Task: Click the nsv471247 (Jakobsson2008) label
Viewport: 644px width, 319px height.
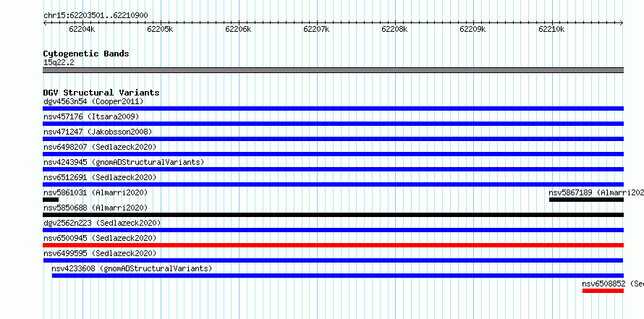Action: click(x=98, y=132)
